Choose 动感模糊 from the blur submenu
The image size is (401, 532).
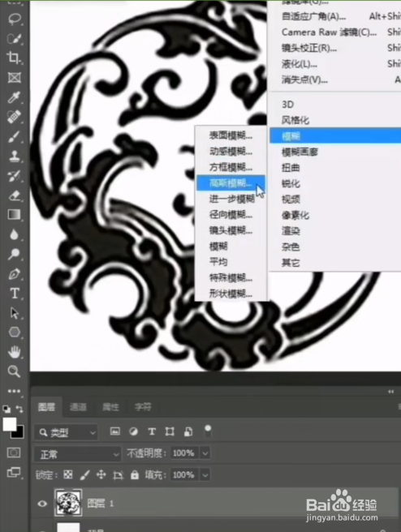click(231, 152)
